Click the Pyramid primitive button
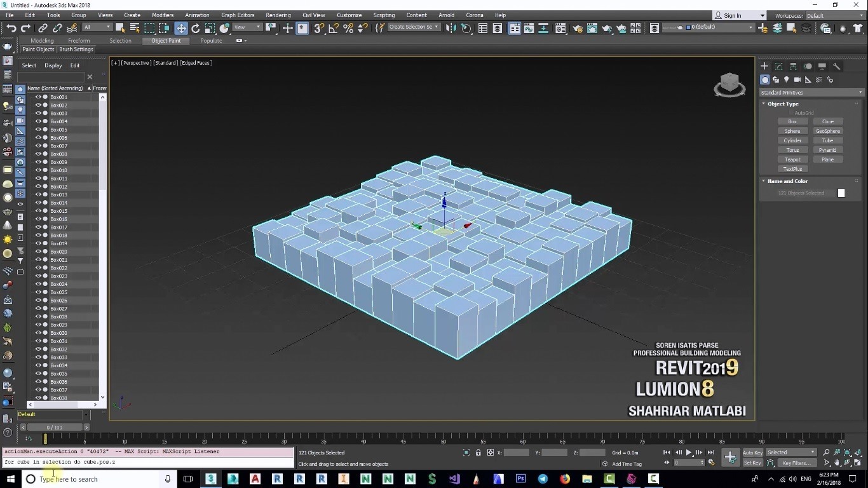 click(828, 150)
